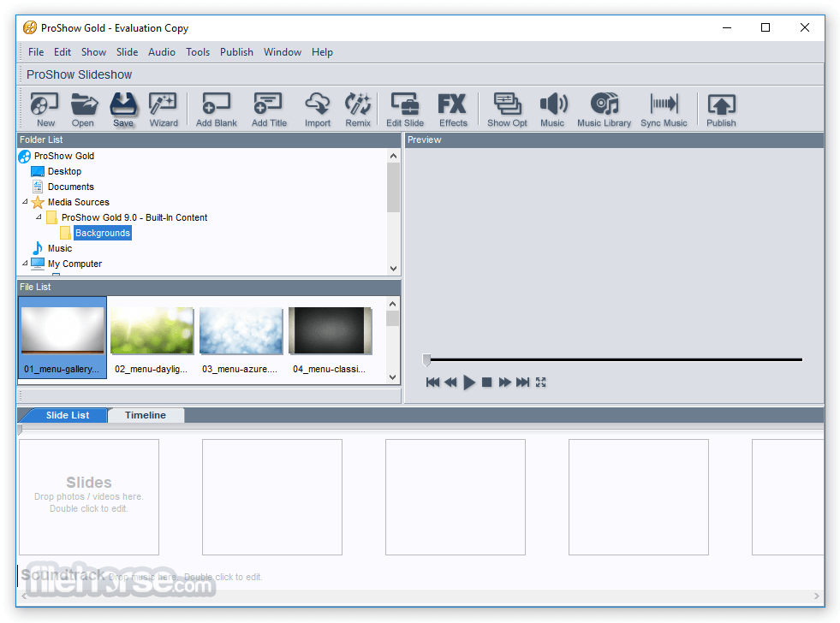The width and height of the screenshot is (840, 623).
Task: Collapse the Media Sources tree node
Action: (x=25, y=202)
